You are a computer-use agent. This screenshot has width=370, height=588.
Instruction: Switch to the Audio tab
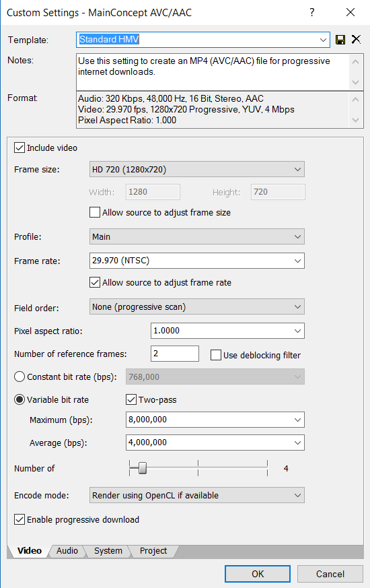[67, 550]
